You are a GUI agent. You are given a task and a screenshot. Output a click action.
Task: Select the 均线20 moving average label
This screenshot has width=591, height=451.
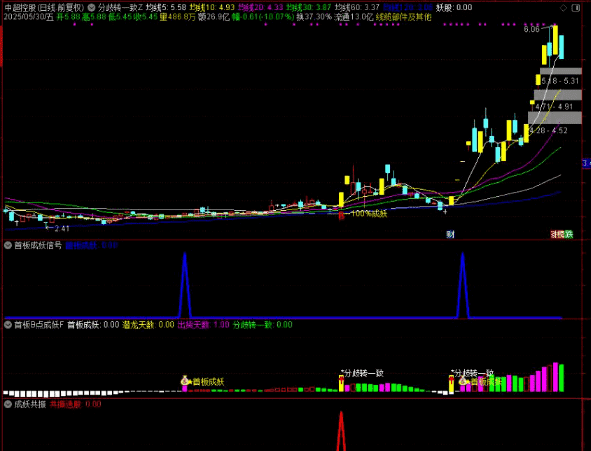tap(260, 7)
